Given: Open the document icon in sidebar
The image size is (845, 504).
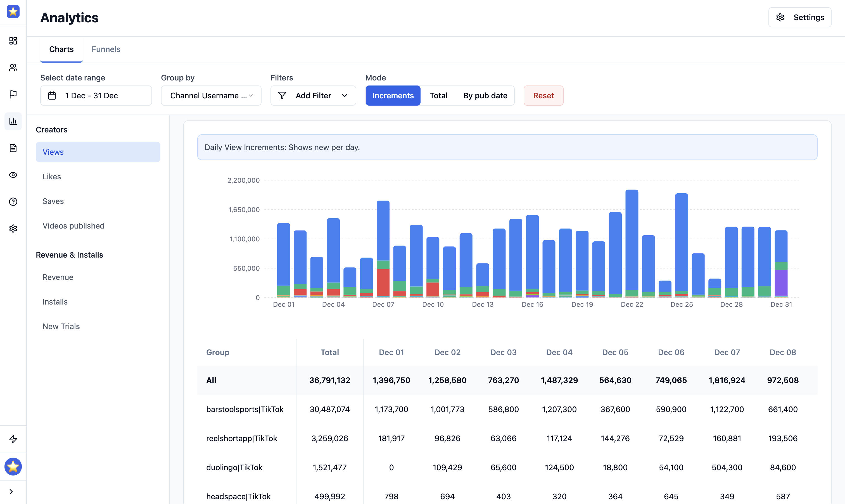Looking at the screenshot, I should (13, 148).
